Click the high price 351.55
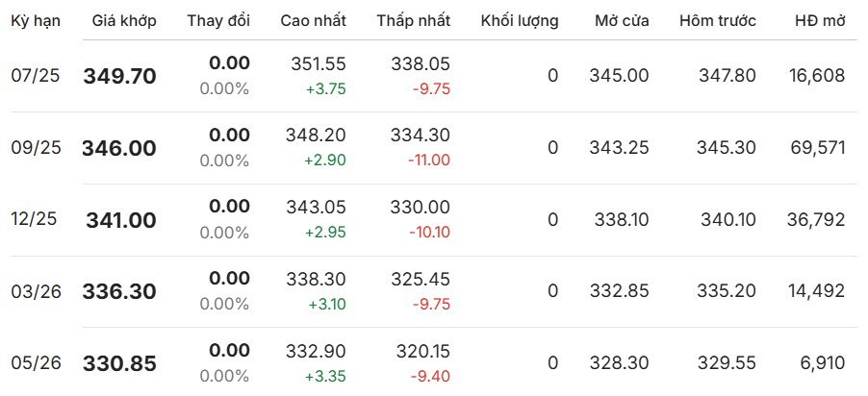Screen dimensions: 868x396 click(319, 64)
